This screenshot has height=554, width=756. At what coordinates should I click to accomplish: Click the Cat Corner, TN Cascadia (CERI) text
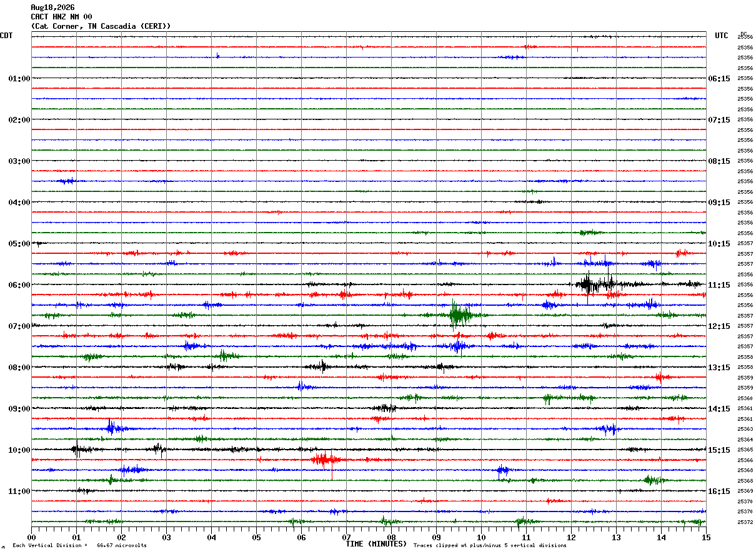101,26
